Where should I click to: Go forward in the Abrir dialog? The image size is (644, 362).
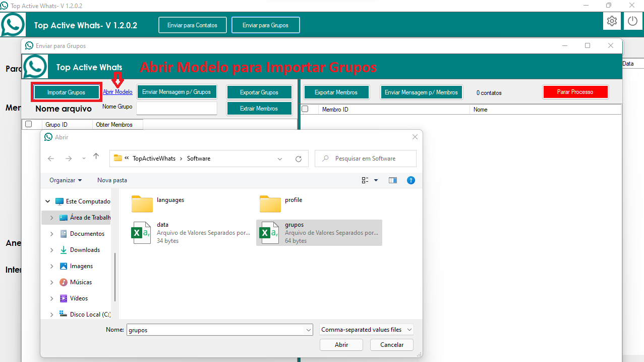click(x=69, y=159)
